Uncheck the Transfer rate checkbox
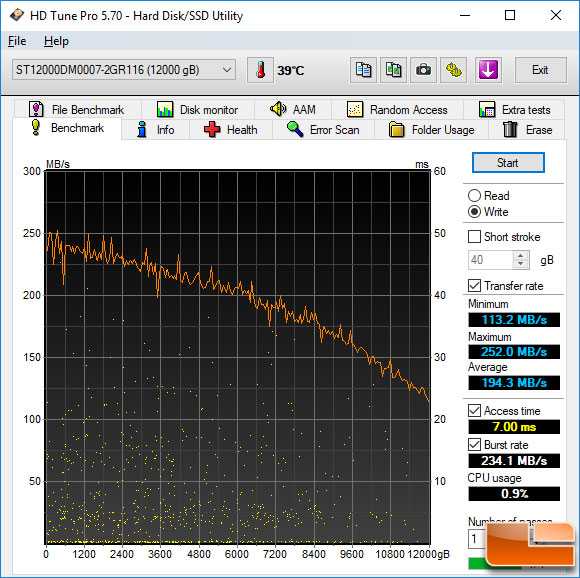The width and height of the screenshot is (580, 578). pos(474,285)
